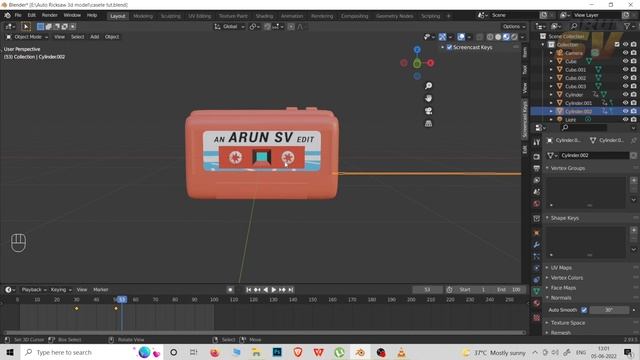Open the Global transform orientation dropdown
This screenshot has height=360, width=640.
[230, 27]
